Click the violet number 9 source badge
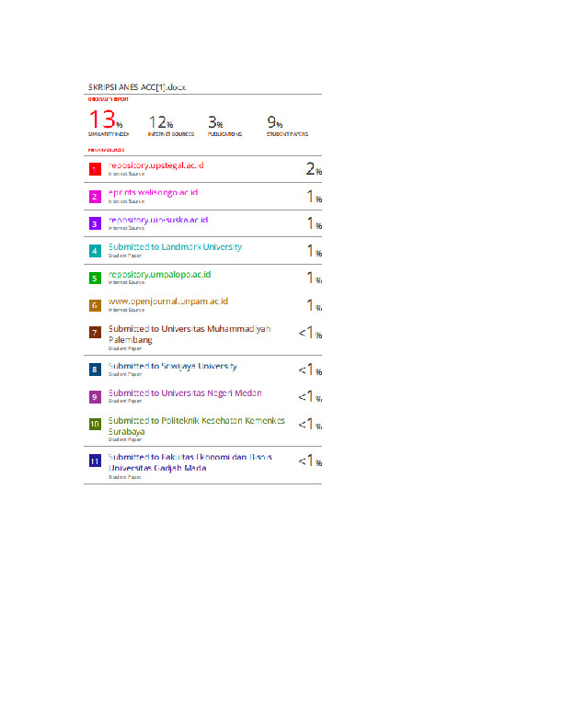563x728 pixels. [x=95, y=397]
